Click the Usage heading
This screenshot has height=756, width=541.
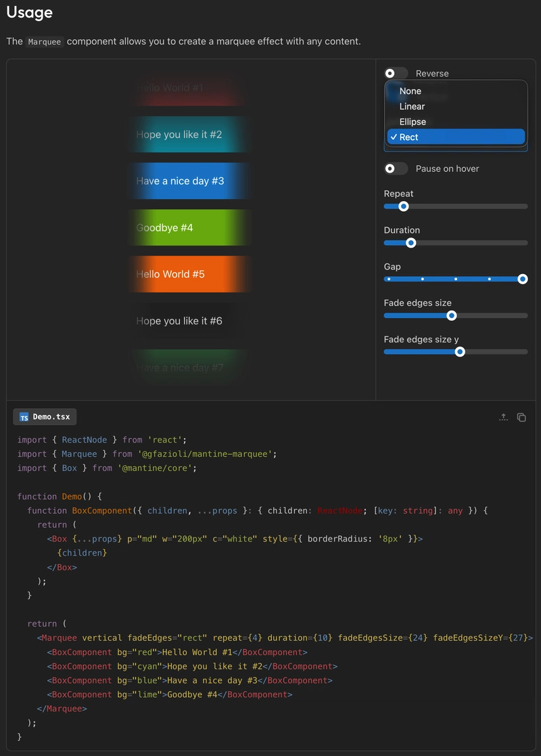pyautogui.click(x=29, y=13)
